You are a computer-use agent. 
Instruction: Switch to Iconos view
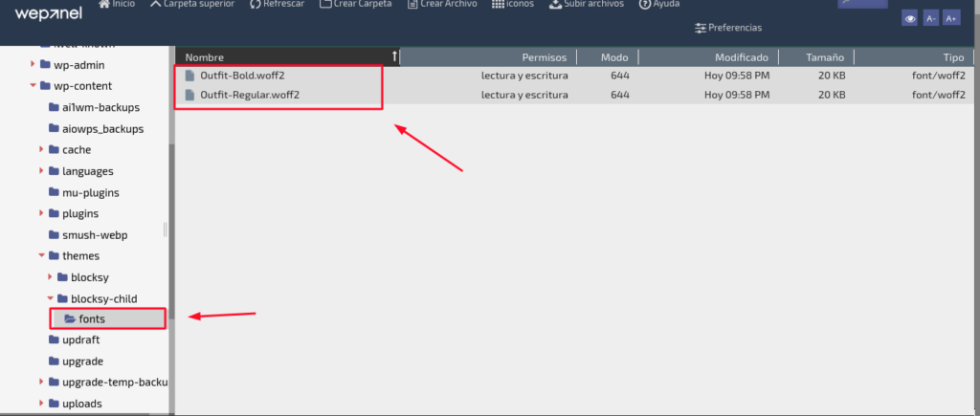[x=513, y=4]
